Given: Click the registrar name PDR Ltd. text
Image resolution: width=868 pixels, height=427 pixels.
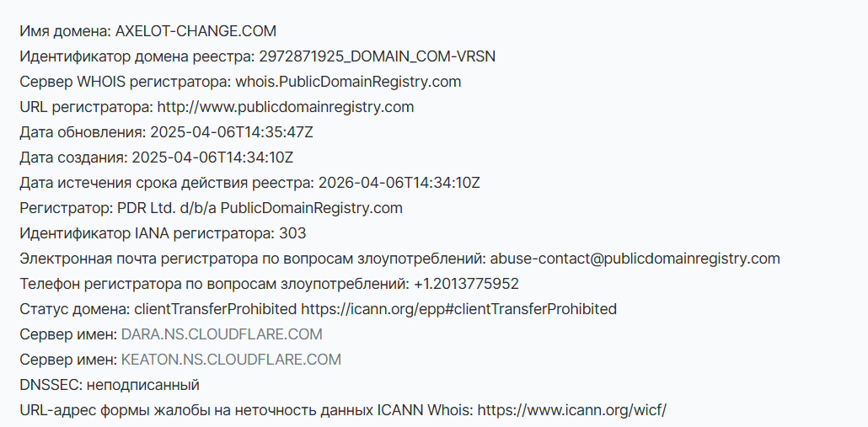Looking at the screenshot, I should coord(147,208).
